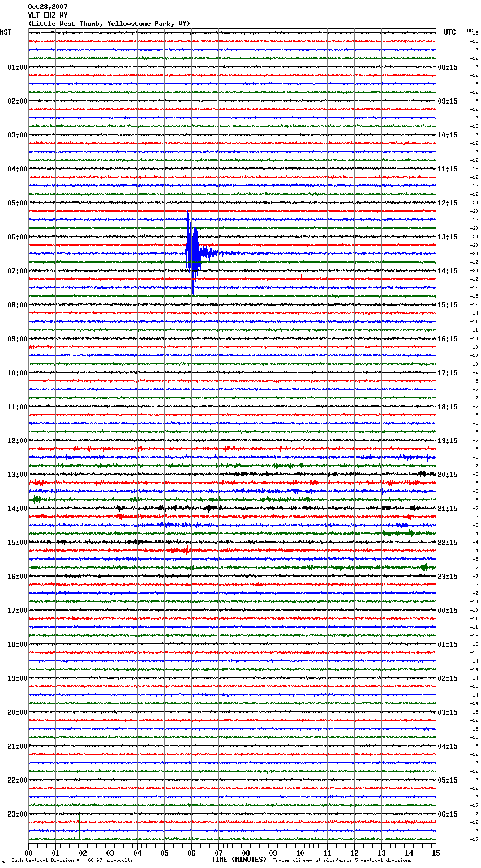The width and height of the screenshot is (481, 868).
Task: Click minute tick 09 on bottom axis
Action: [273, 853]
